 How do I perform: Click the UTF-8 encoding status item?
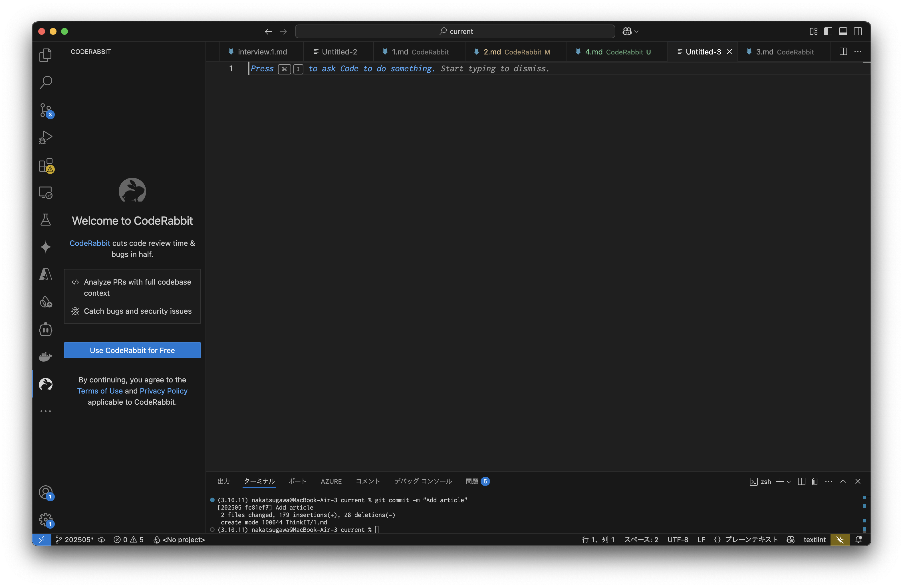pos(678,540)
